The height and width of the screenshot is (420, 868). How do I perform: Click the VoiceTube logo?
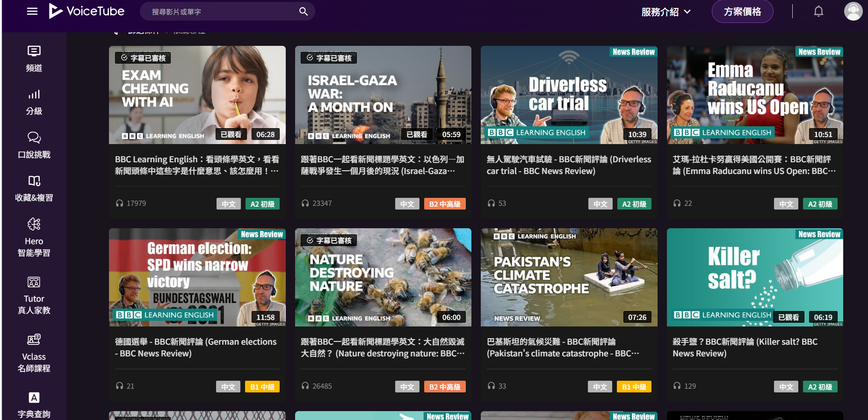[87, 11]
